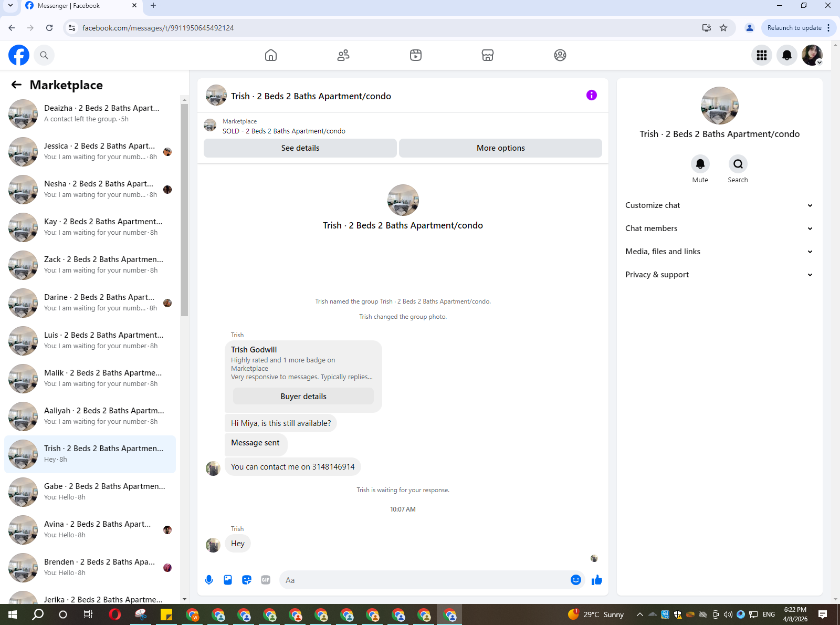
Task: Click the Facebook search magnifier icon
Action: pos(44,55)
